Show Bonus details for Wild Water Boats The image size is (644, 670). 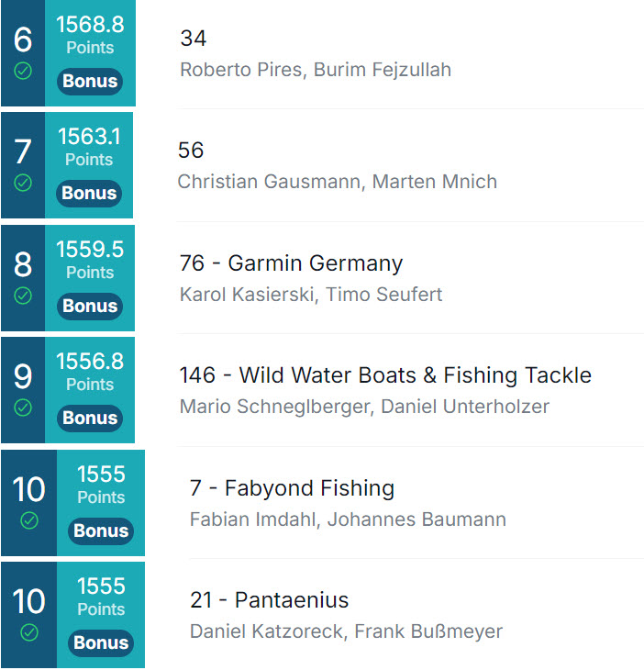click(x=90, y=418)
